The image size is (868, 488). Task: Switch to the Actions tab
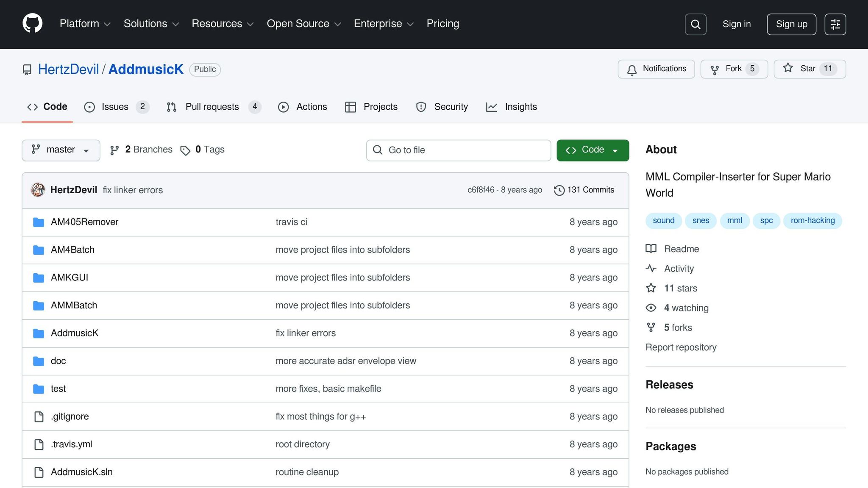(303, 107)
